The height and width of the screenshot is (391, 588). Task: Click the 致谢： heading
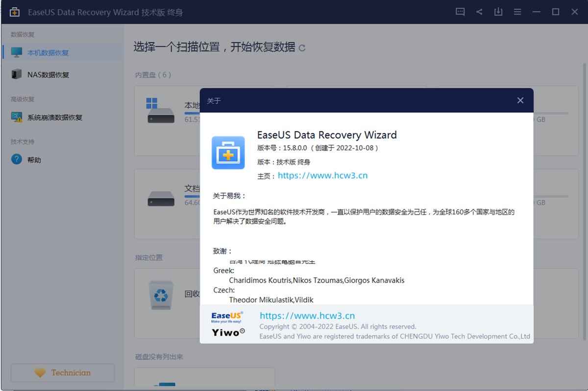pyautogui.click(x=222, y=250)
